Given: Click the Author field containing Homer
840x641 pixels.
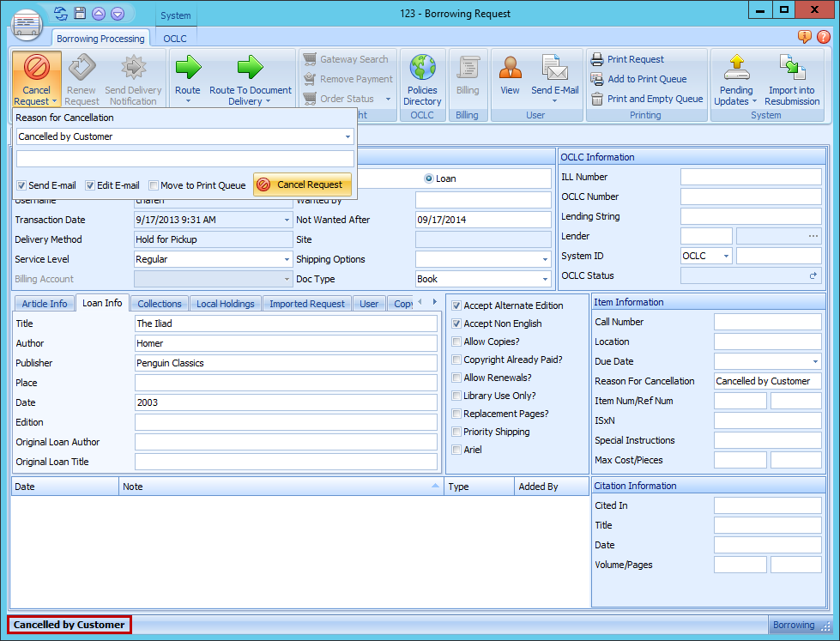Looking at the screenshot, I should coord(283,343).
